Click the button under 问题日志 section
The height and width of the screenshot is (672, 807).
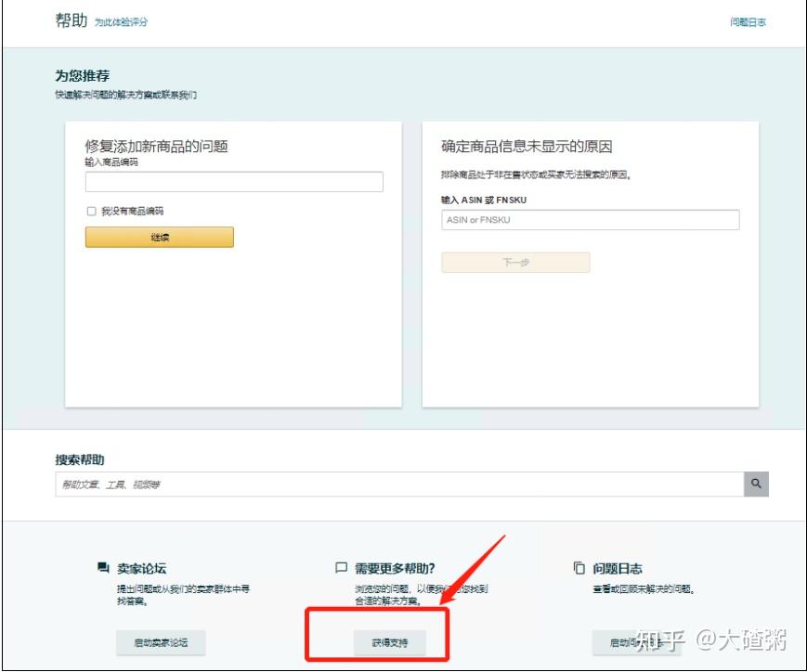[636, 642]
